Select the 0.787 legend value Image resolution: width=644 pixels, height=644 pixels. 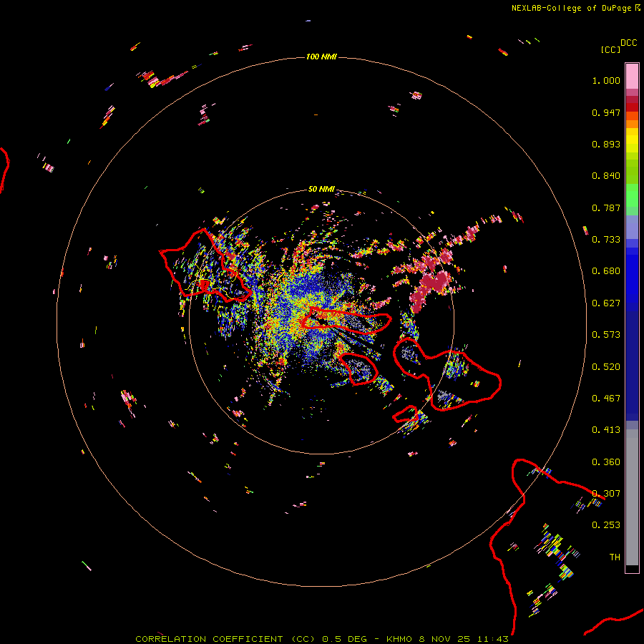tap(606, 208)
